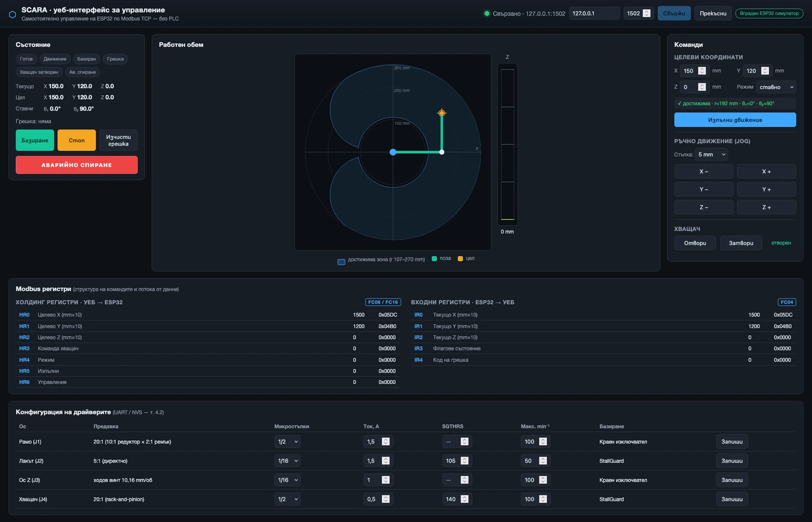Click current stepper for Рамо (J1)

(x=385, y=442)
